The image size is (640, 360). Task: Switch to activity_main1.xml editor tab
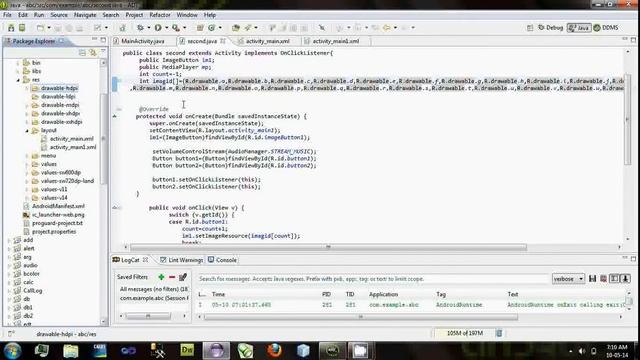click(x=336, y=41)
